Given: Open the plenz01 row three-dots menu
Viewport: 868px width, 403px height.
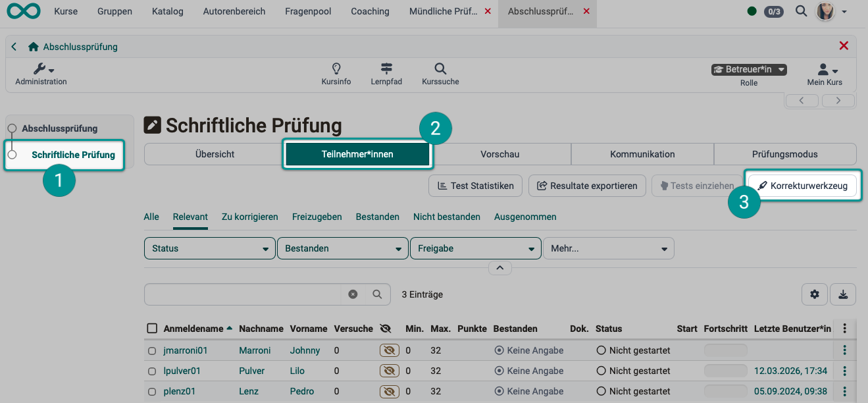Looking at the screenshot, I should (845, 391).
